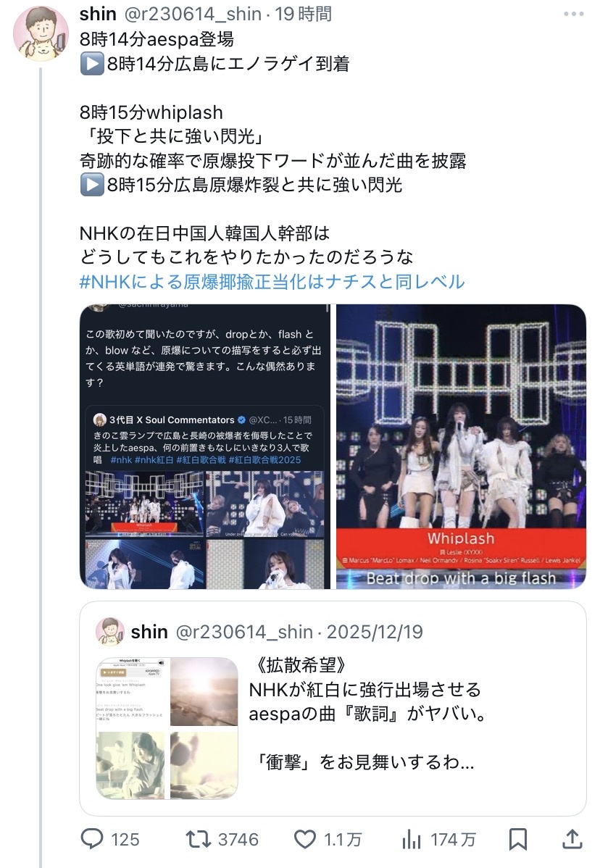This screenshot has height=868, width=600.
Task: Like the post with the heart icon
Action: [304, 839]
